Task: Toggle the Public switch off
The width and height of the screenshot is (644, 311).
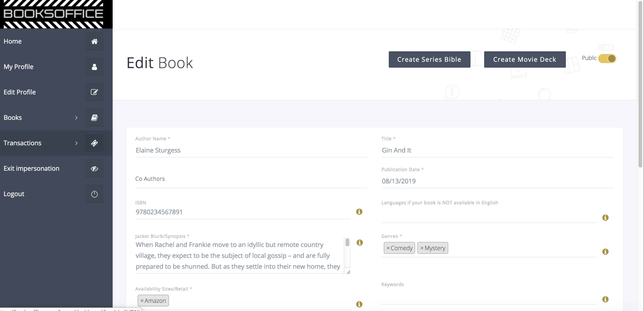Action: [x=607, y=59]
